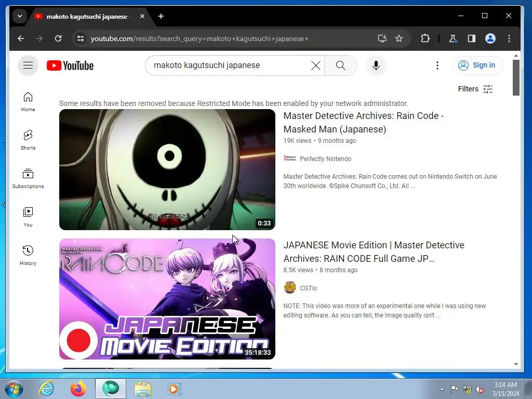Screen dimensions: 532x399
Task: Click the experimental video NOTE description
Action: click(385, 311)
